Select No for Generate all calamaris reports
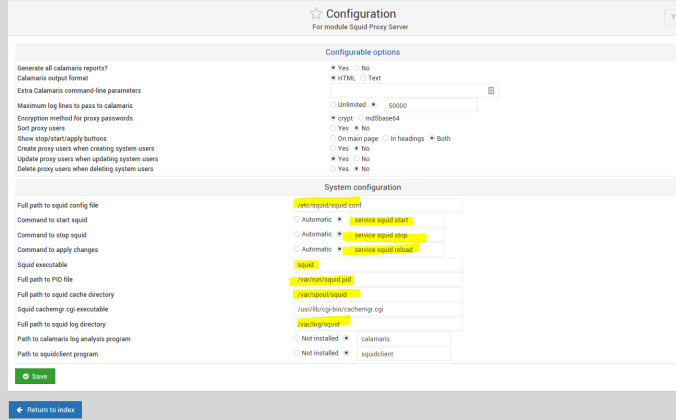Image resolution: width=676 pixels, height=420 pixels. (356, 68)
